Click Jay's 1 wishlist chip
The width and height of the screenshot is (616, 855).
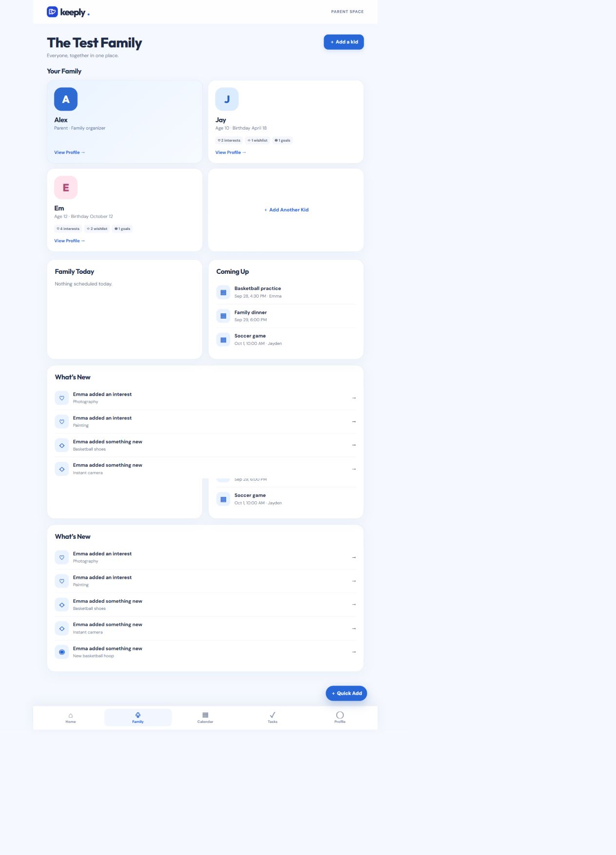click(x=257, y=140)
